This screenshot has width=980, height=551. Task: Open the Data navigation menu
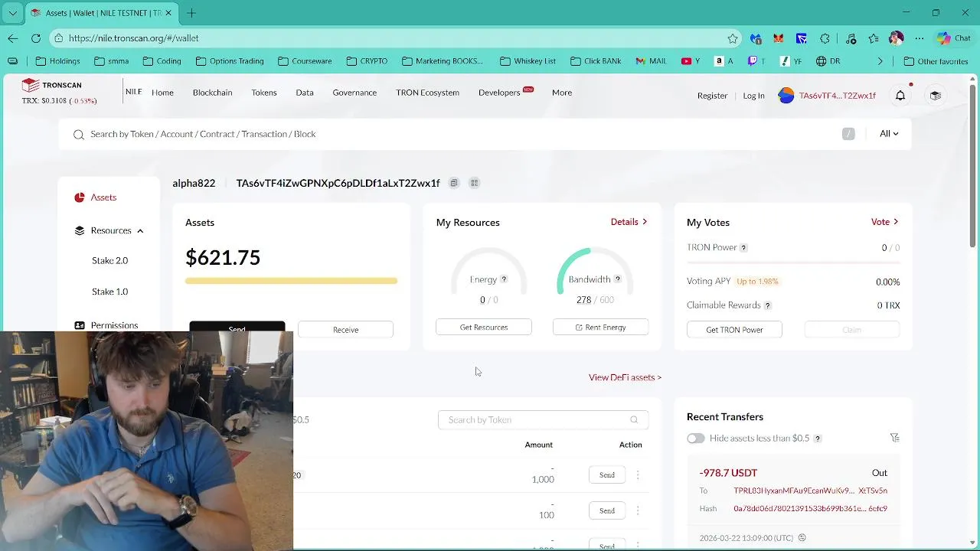305,93
